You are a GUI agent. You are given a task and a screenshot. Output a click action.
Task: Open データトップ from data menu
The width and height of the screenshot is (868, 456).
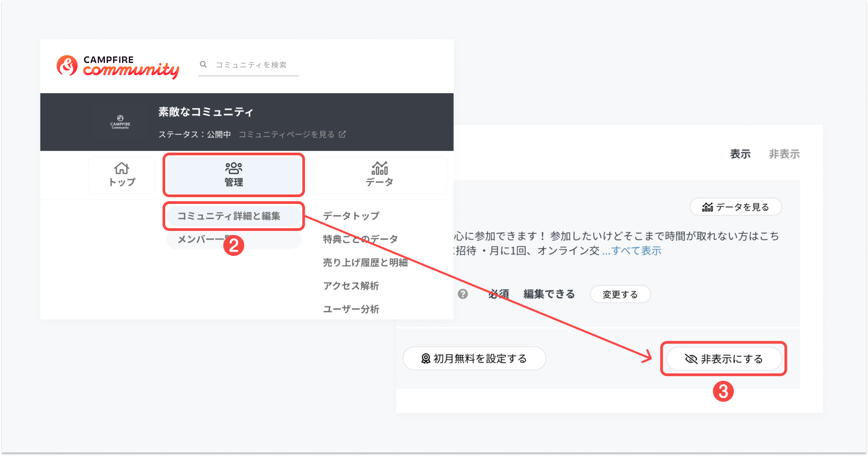[x=351, y=216]
